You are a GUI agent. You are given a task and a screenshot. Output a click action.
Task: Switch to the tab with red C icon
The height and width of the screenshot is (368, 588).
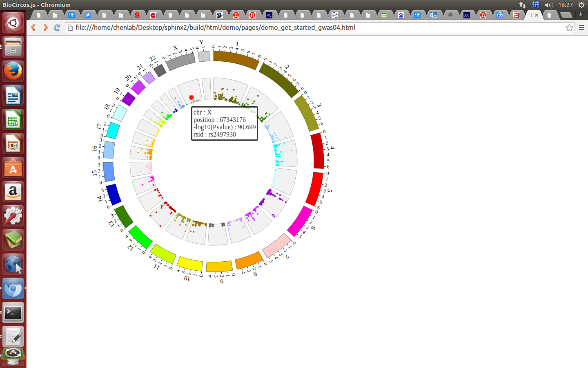pos(154,15)
